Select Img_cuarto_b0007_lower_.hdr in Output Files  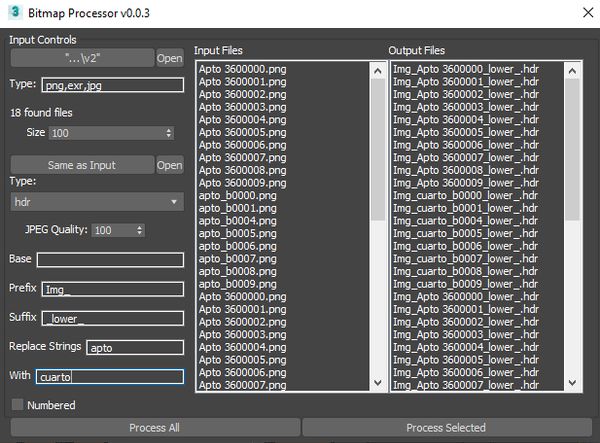point(465,259)
